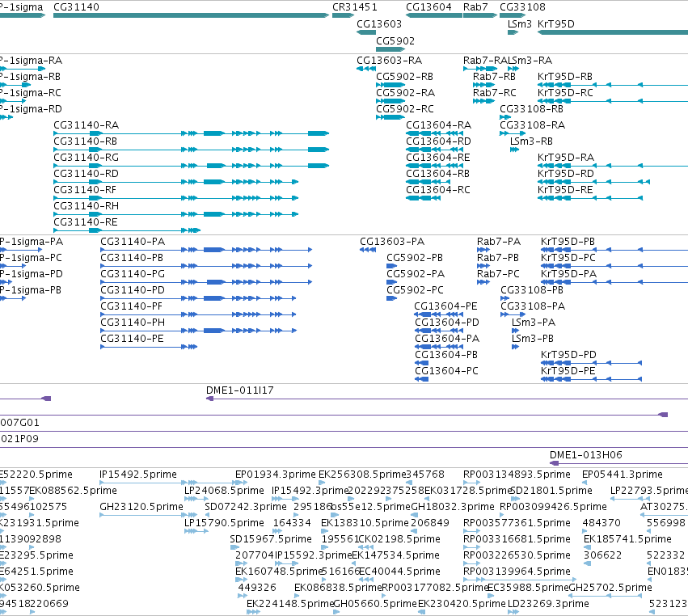
Task: Click transcript KrT95D-RB
Action: [613, 85]
